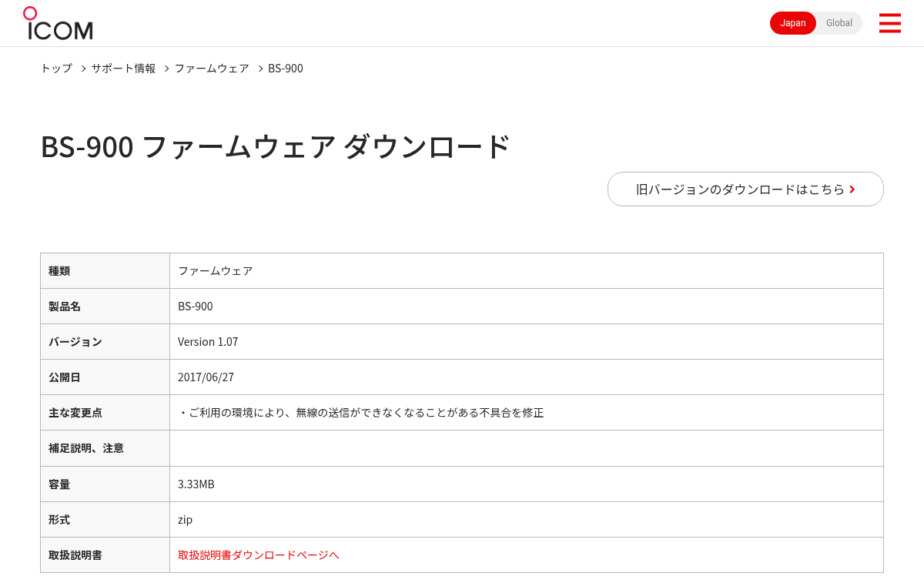The width and height of the screenshot is (924, 583).
Task: Click the page heading BS-900 ファームウェア ダウンロード
Action: tap(276, 146)
